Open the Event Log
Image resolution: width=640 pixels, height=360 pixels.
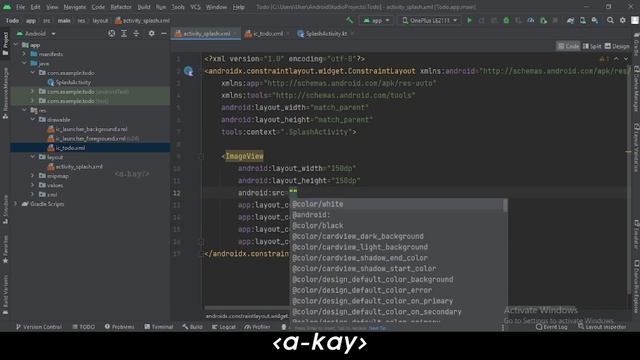(x=551, y=327)
